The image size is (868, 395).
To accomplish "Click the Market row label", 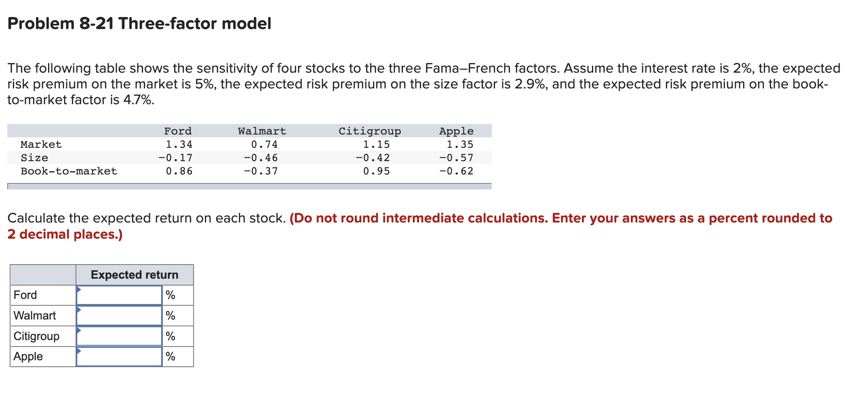I will 40,144.
